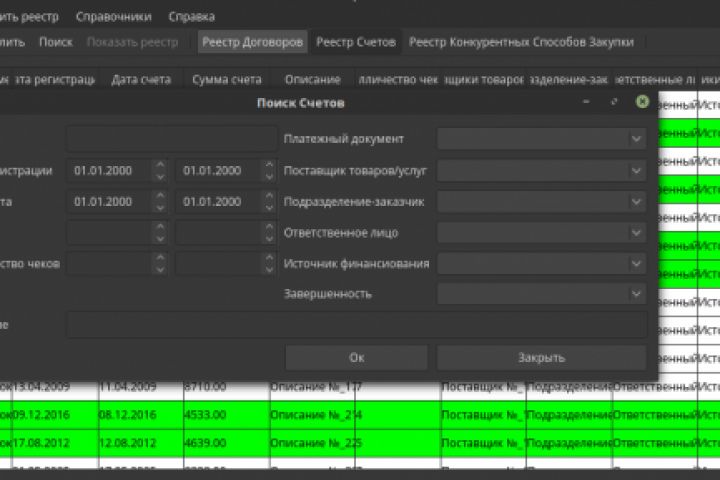Image resolution: width=720 pixels, height=480 pixels.
Task: Increase the first invoice date value
Action: 160,196
